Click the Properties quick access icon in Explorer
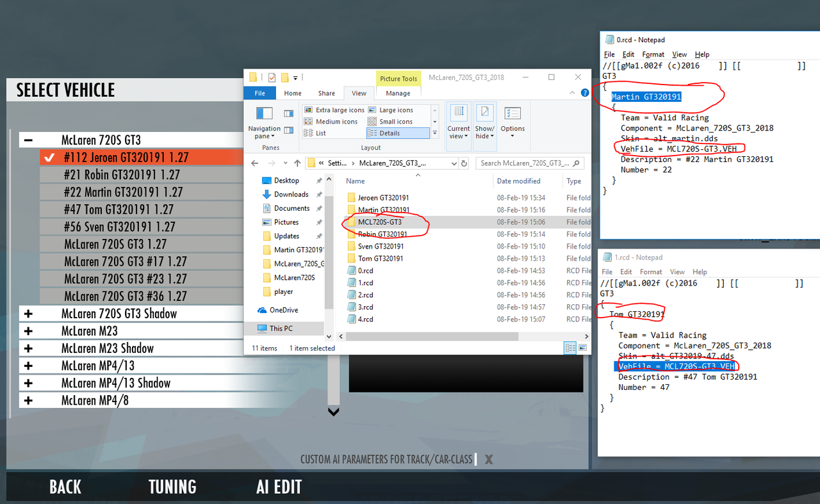 pyautogui.click(x=272, y=77)
